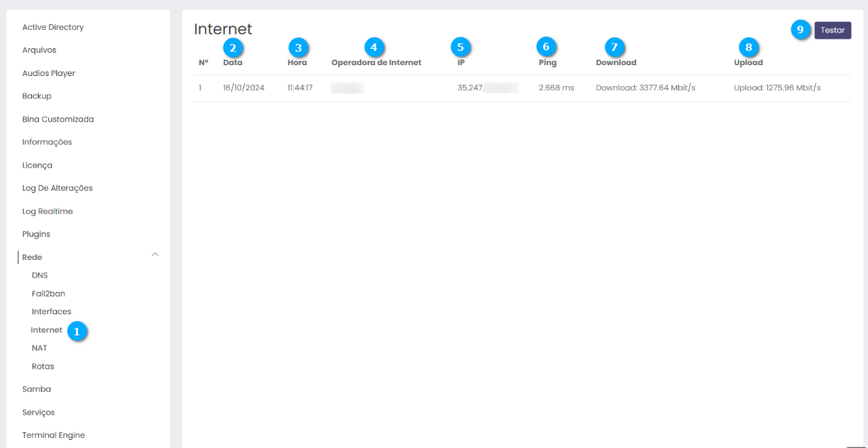The image size is (868, 448).
Task: Select Fail2ban under Rede
Action: click(48, 294)
